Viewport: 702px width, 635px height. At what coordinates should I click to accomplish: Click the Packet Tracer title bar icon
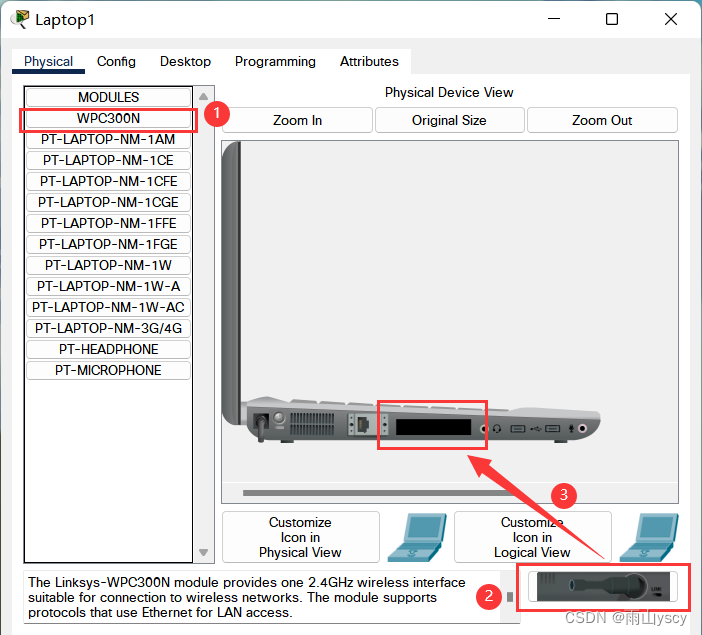[x=20, y=20]
